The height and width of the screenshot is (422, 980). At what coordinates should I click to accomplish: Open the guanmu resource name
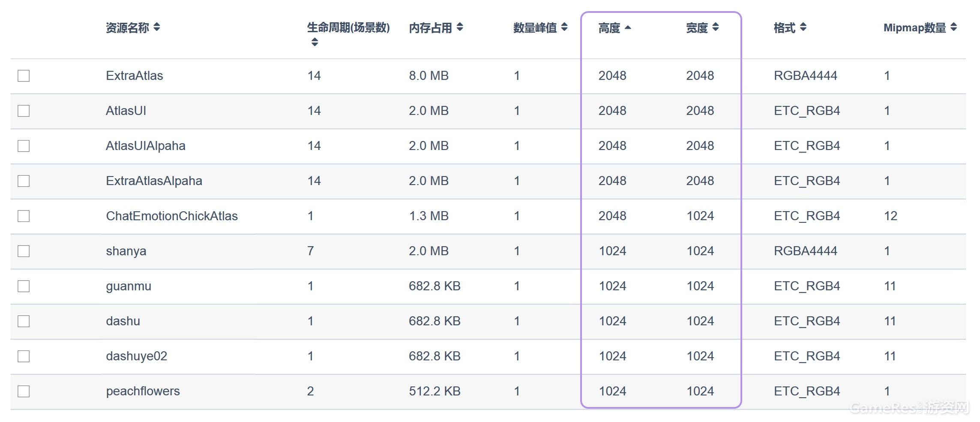pos(129,286)
